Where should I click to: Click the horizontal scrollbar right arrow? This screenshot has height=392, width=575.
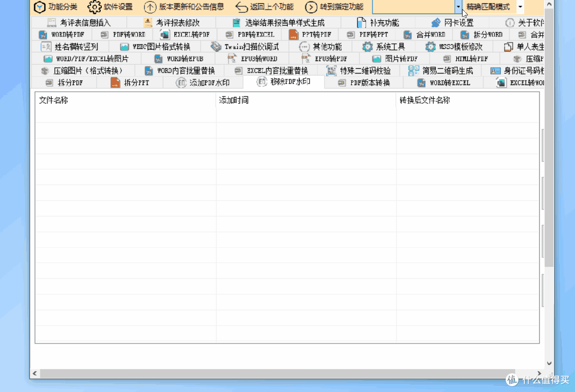tap(539, 373)
